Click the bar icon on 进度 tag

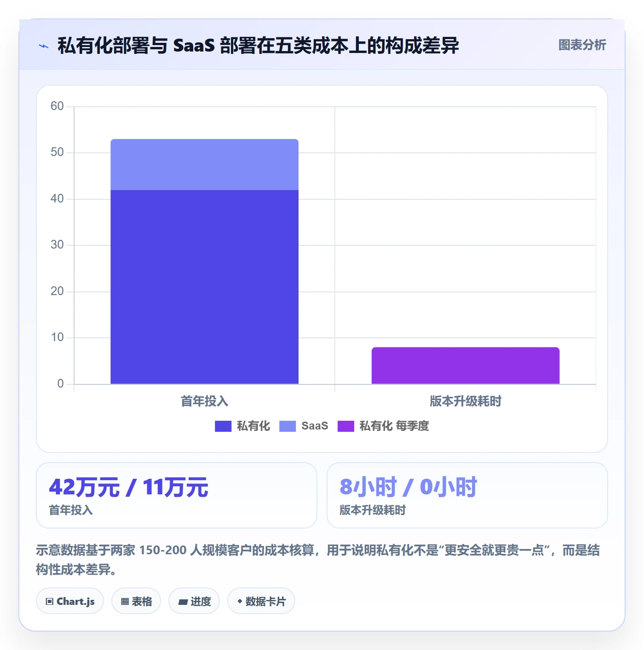tap(183, 602)
